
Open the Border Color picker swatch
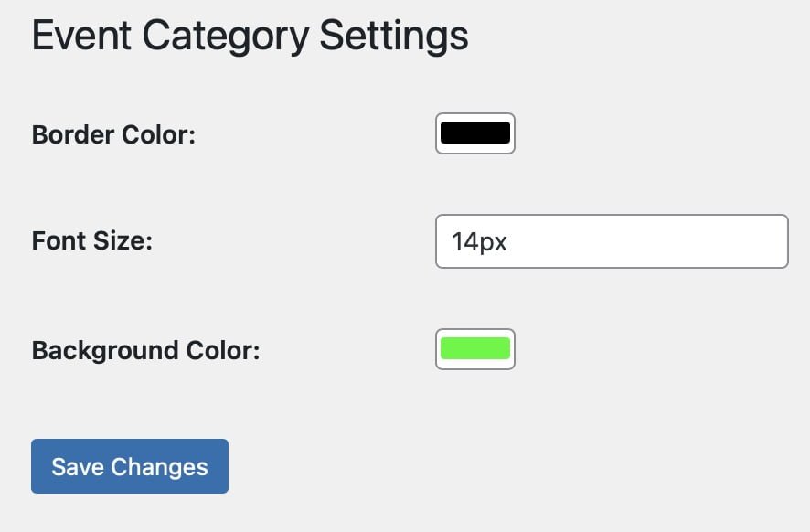point(475,133)
